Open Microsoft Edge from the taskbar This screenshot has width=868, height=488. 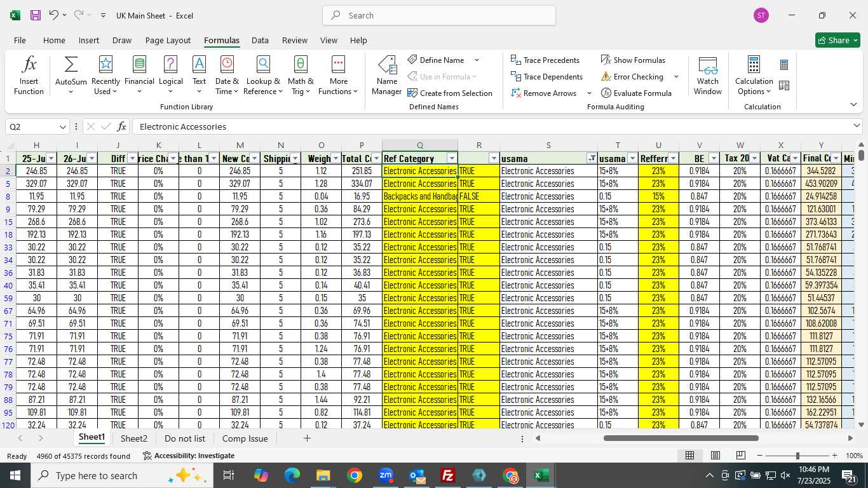click(292, 475)
